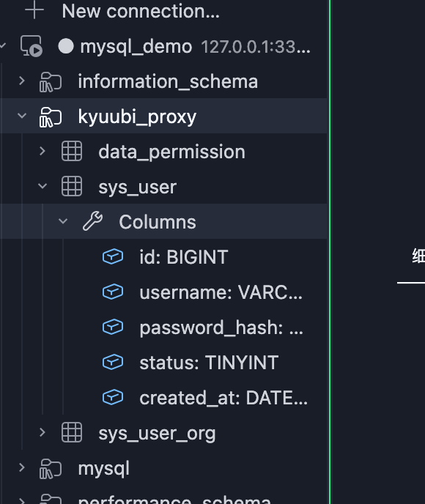Click the kyuubi_proxy database icon
Screen dimensions: 425x504
click(51, 117)
